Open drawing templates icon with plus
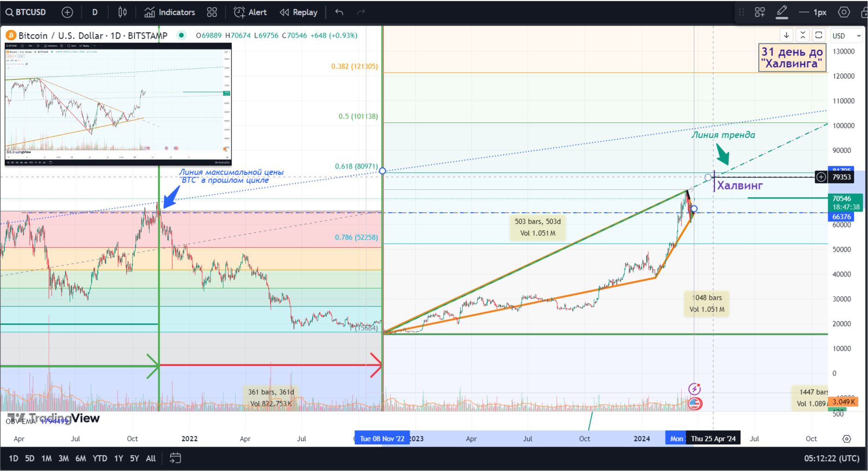This screenshot has width=868, height=471. tap(760, 12)
